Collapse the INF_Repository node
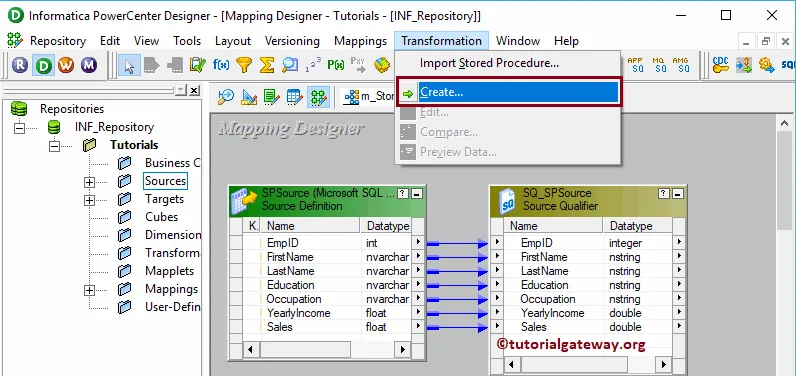 (x=19, y=127)
